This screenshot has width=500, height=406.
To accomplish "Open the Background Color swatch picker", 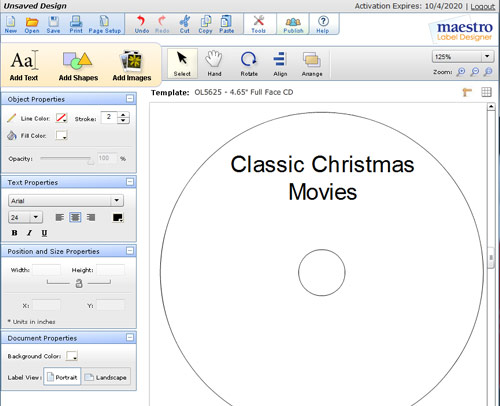I will click(72, 356).
